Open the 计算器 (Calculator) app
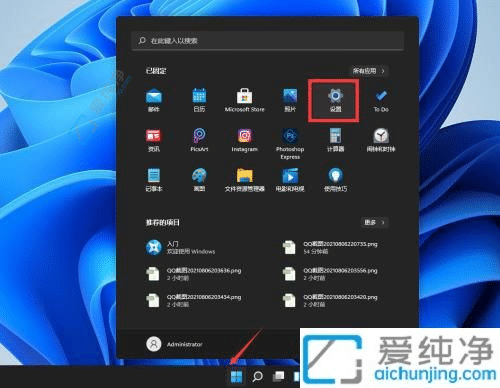 tap(335, 140)
